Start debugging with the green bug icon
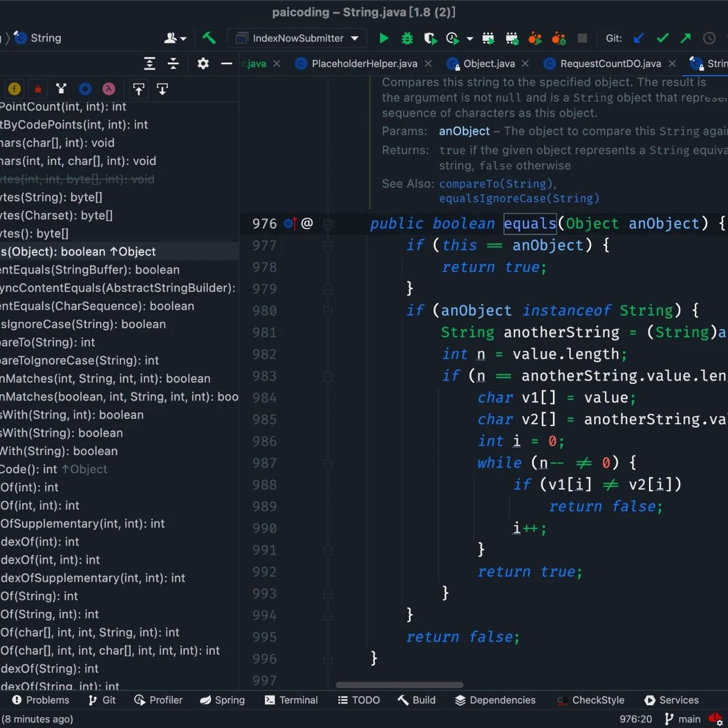 coord(407,38)
